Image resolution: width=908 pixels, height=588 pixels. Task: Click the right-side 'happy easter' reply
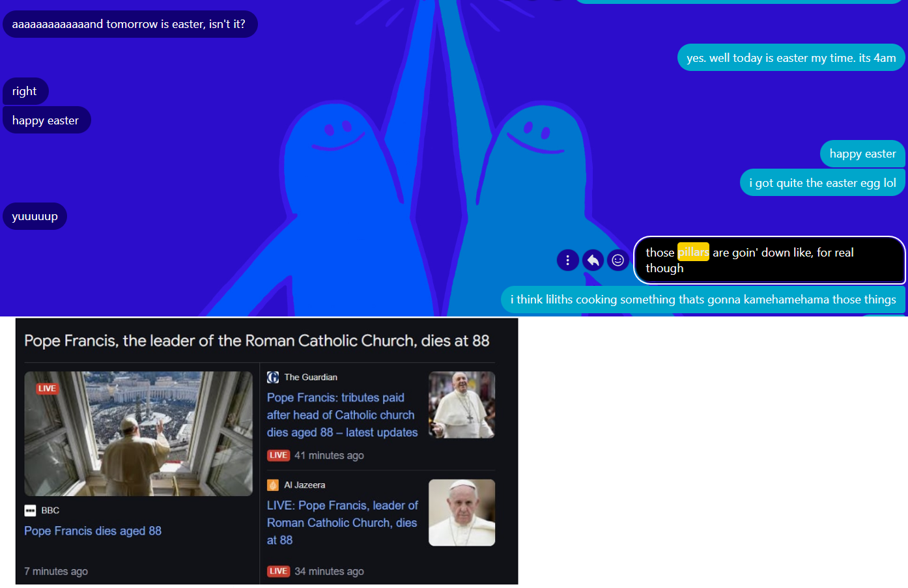pyautogui.click(x=863, y=154)
